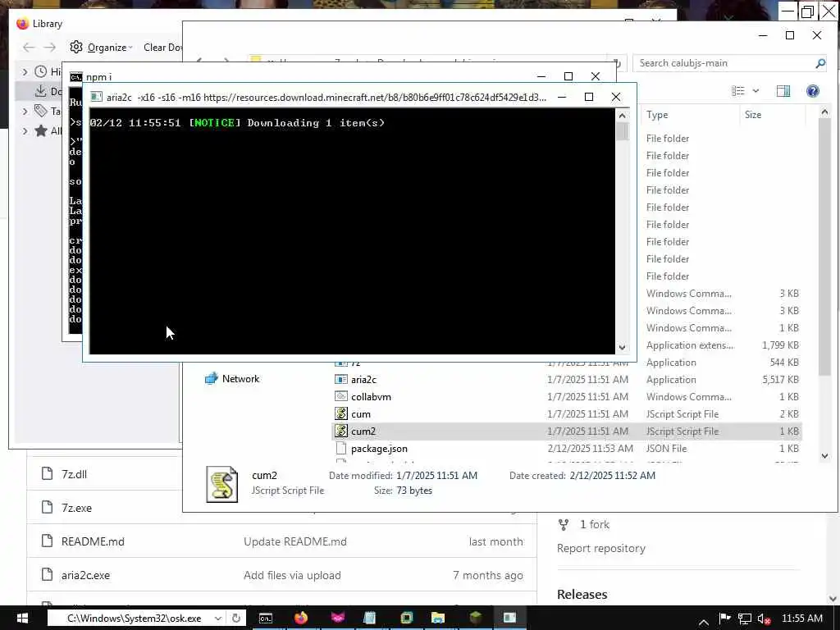
Task: Select the aria2c application file
Action: [363, 379]
